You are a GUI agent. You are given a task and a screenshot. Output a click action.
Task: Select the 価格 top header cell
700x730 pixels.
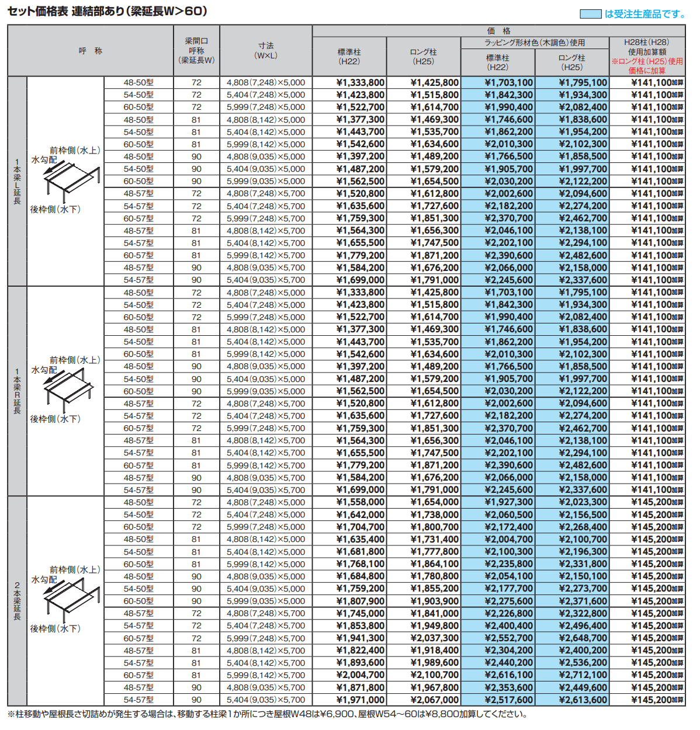click(x=498, y=31)
